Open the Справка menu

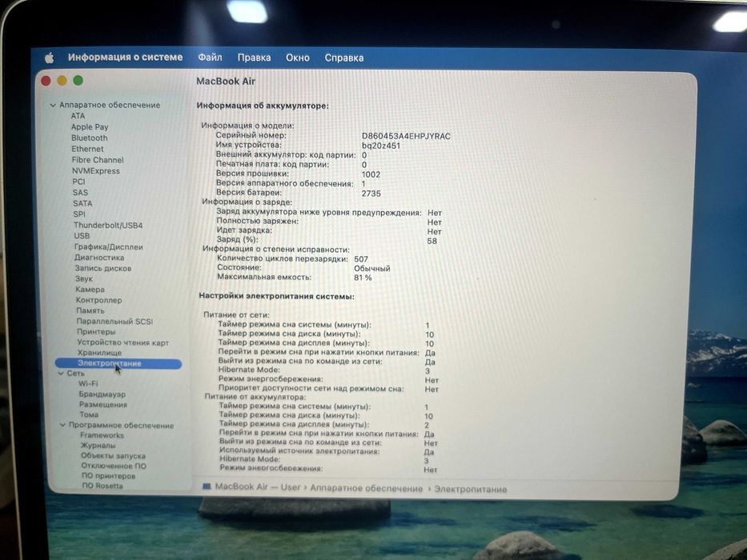[344, 58]
